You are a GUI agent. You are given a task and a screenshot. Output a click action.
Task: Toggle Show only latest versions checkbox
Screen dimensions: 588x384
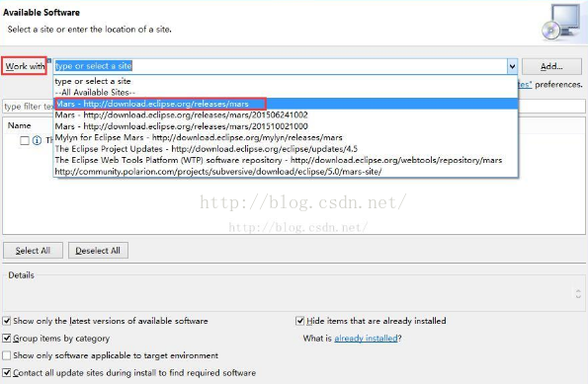pyautogui.click(x=7, y=321)
